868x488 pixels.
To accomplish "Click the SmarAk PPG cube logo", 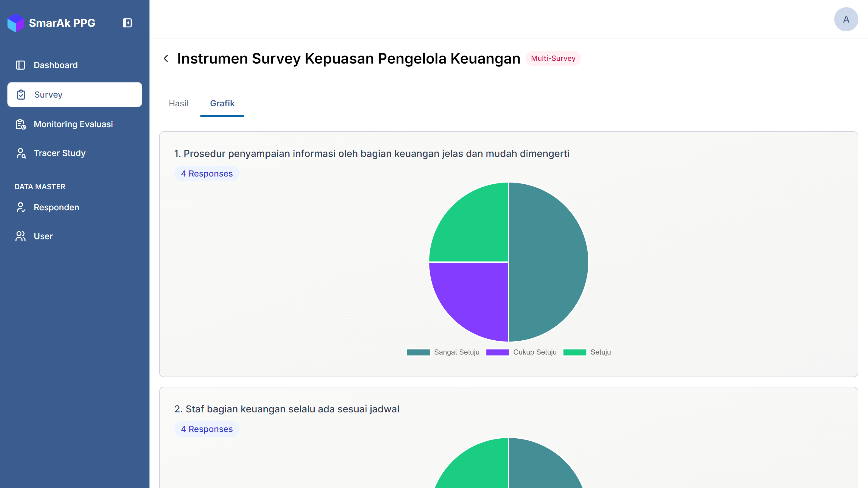I will (15, 23).
